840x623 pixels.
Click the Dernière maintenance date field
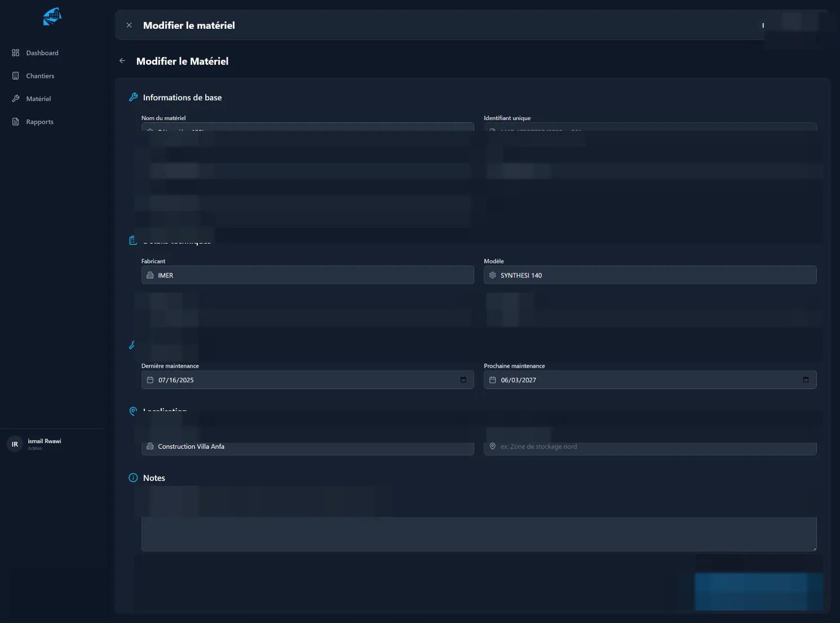[307, 380]
